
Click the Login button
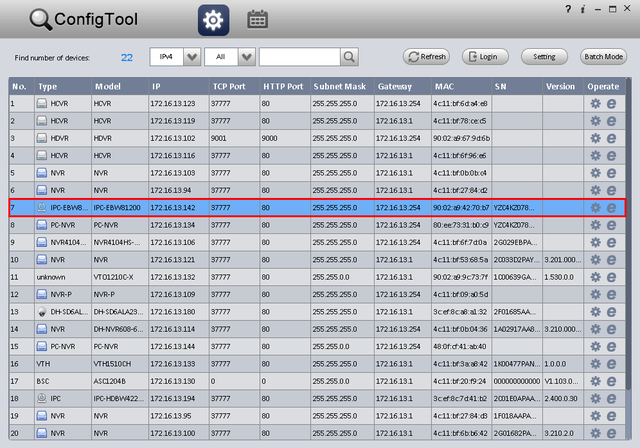[x=485, y=57]
